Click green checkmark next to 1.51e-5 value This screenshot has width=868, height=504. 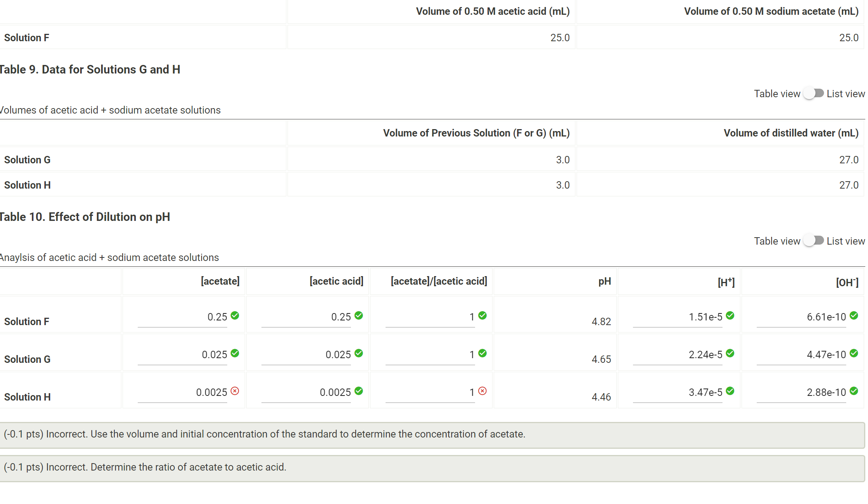point(730,315)
